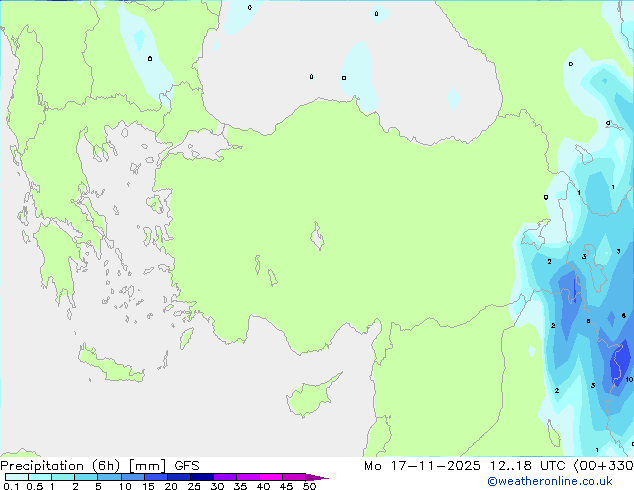Click the legend scale label '50'
The width and height of the screenshot is (634, 490).
309,486
